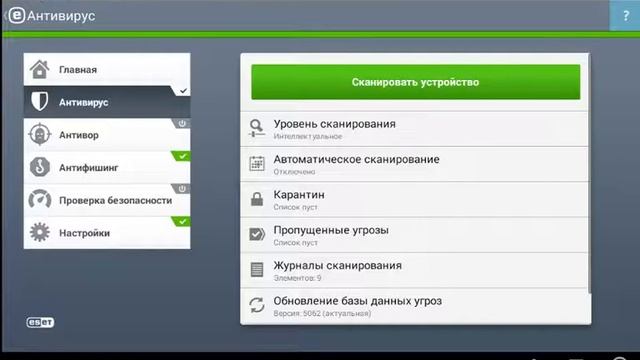Open Журналы сканирования

click(x=414, y=270)
